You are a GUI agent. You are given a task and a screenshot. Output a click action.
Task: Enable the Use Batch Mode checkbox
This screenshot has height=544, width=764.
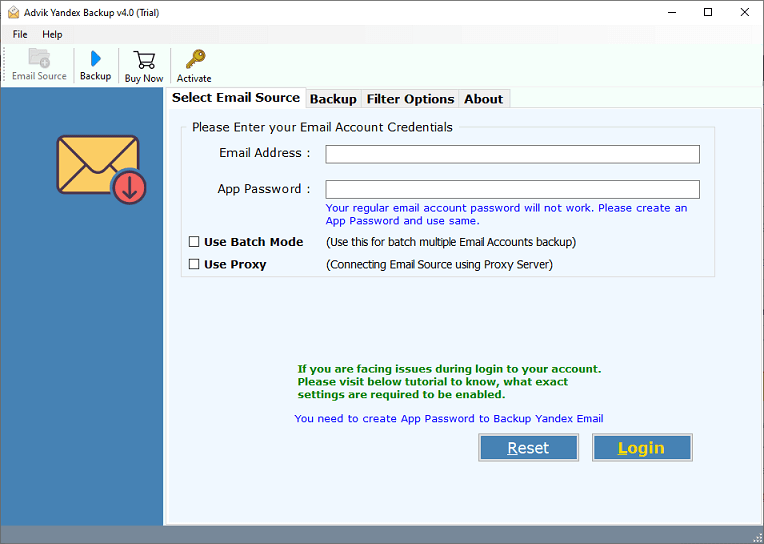tap(194, 242)
